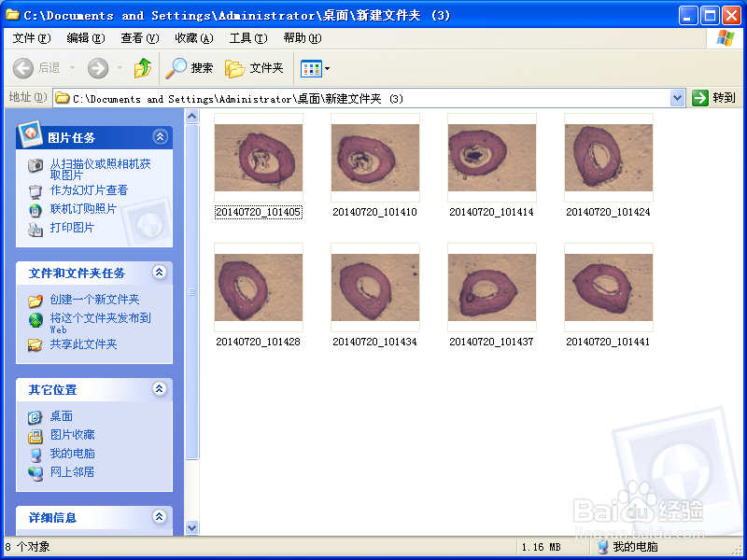Select thumbnail 20140720_101434
The image size is (747, 560).
(375, 287)
